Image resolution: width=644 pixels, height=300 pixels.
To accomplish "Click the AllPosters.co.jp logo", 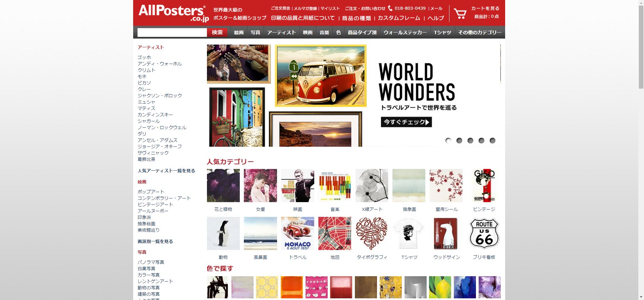I will 173,13.
